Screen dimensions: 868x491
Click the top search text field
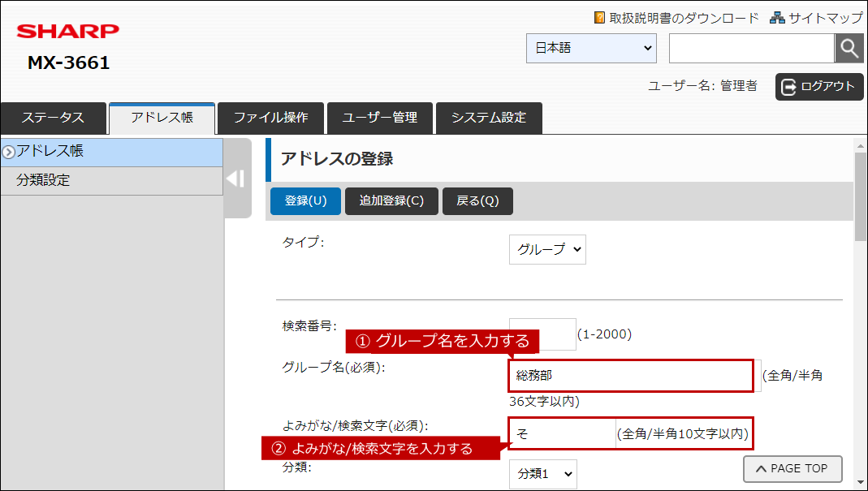tap(752, 48)
